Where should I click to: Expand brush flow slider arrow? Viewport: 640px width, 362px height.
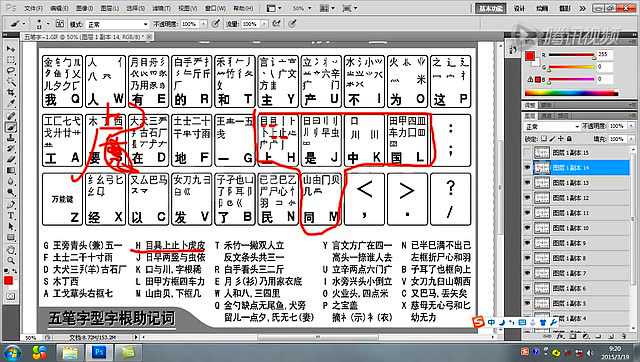point(264,24)
